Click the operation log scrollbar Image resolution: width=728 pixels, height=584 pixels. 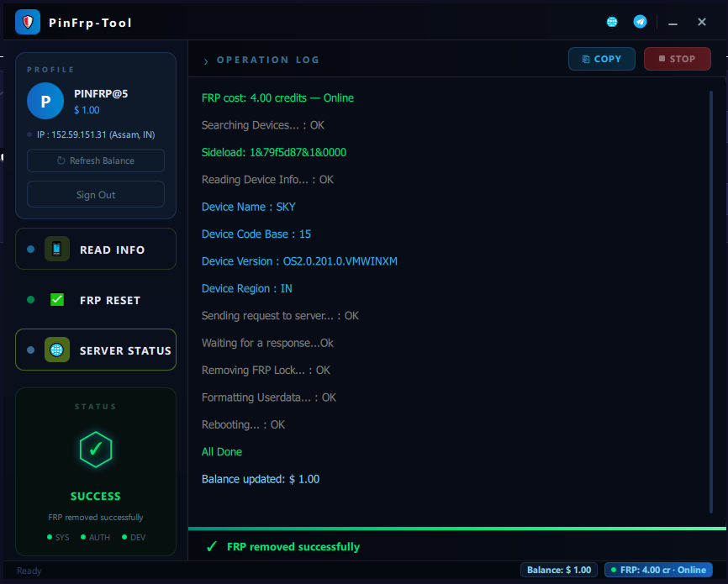[711, 302]
